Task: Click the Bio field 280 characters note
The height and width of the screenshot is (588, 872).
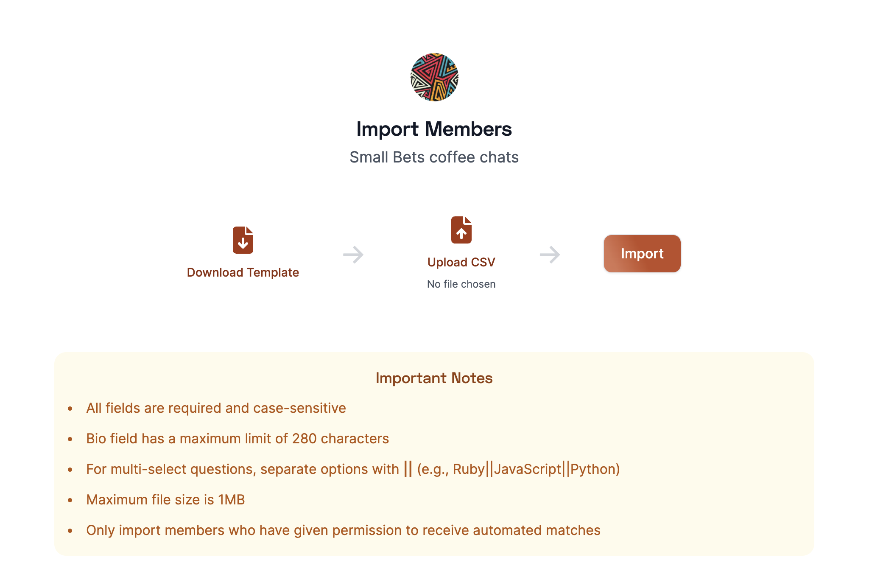Action: [238, 439]
